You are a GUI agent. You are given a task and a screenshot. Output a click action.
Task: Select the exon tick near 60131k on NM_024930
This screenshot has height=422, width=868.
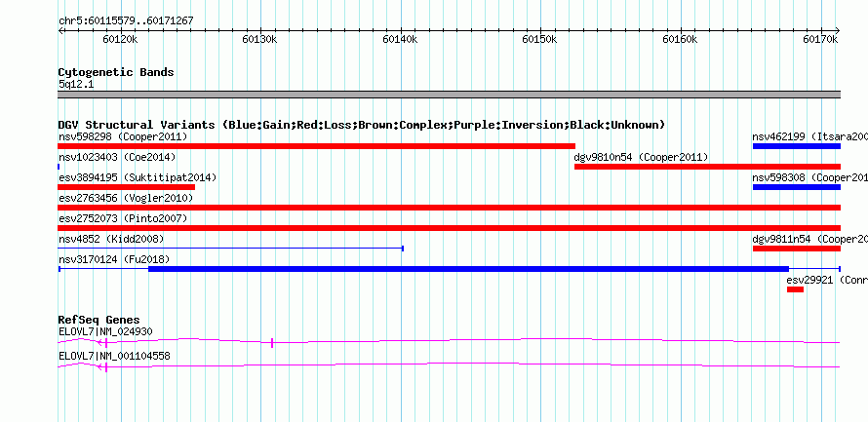(x=272, y=343)
